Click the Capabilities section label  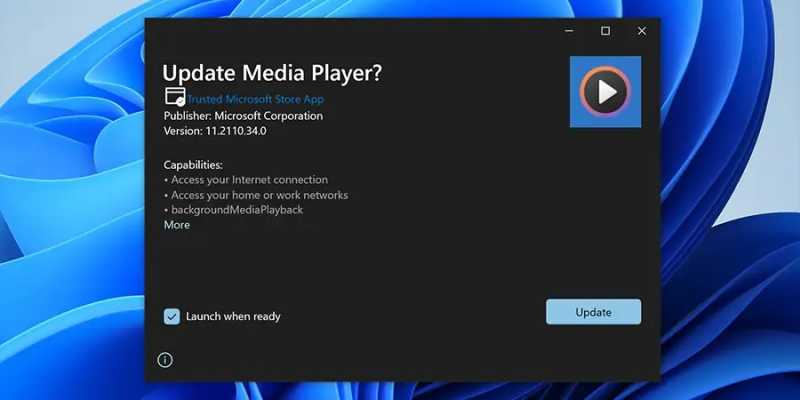point(193,164)
